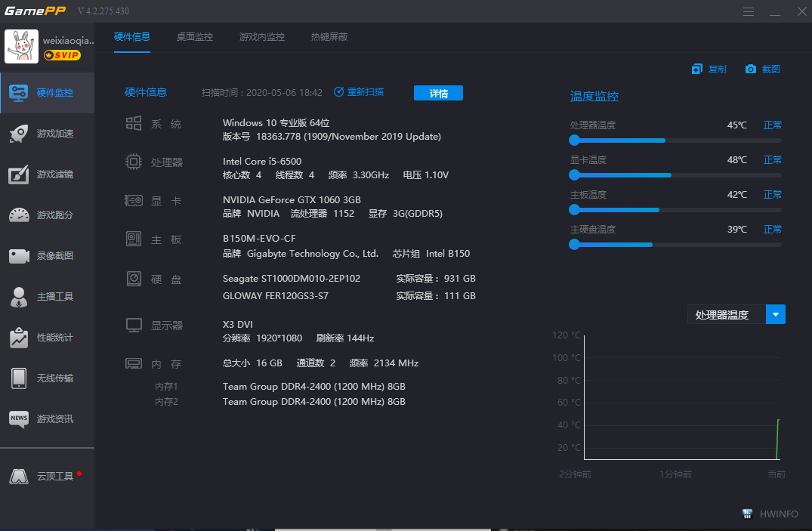The height and width of the screenshot is (531, 812).
Task: Open the 处理器温度 chart selection dropdown
Action: [776, 313]
